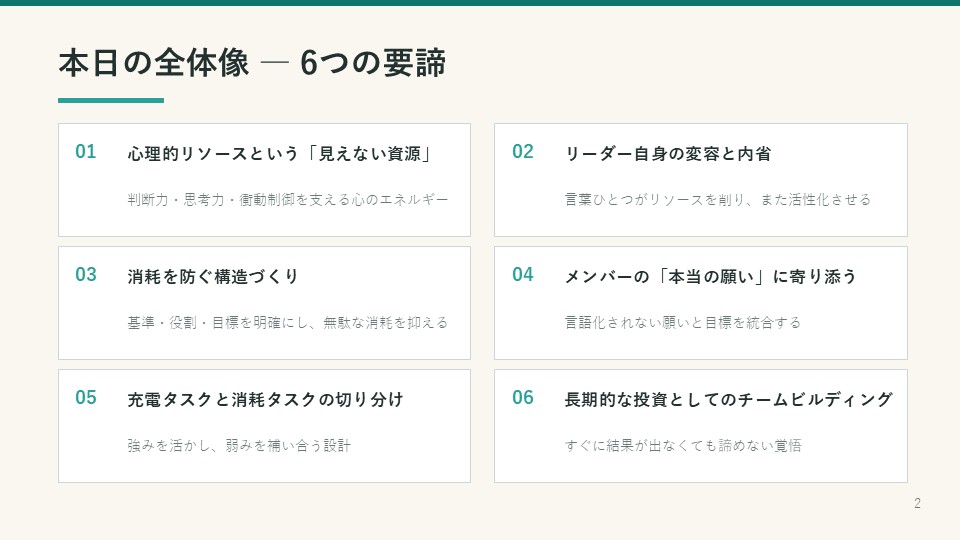
Task: Select the number 03 label
Action: pyautogui.click(x=86, y=275)
